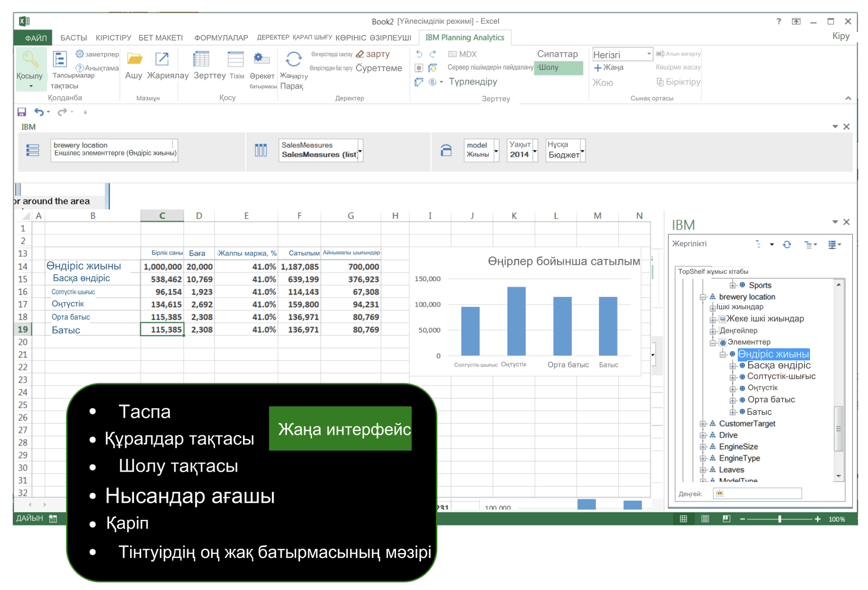Toggle the Шолу button in the ribbon
Screen dimensions: 868x590
click(559, 68)
